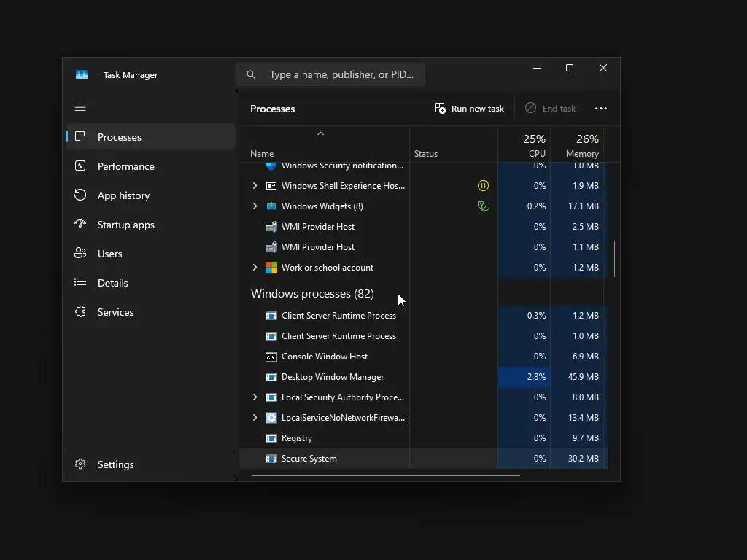Select the Registry process name
Viewport: 747px width, 560px height.
pyautogui.click(x=297, y=438)
